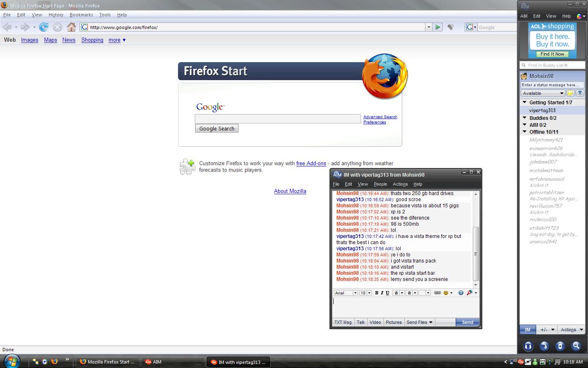588x368 pixels.
Task: Click the Pictures button in IM window
Action: pyautogui.click(x=394, y=322)
